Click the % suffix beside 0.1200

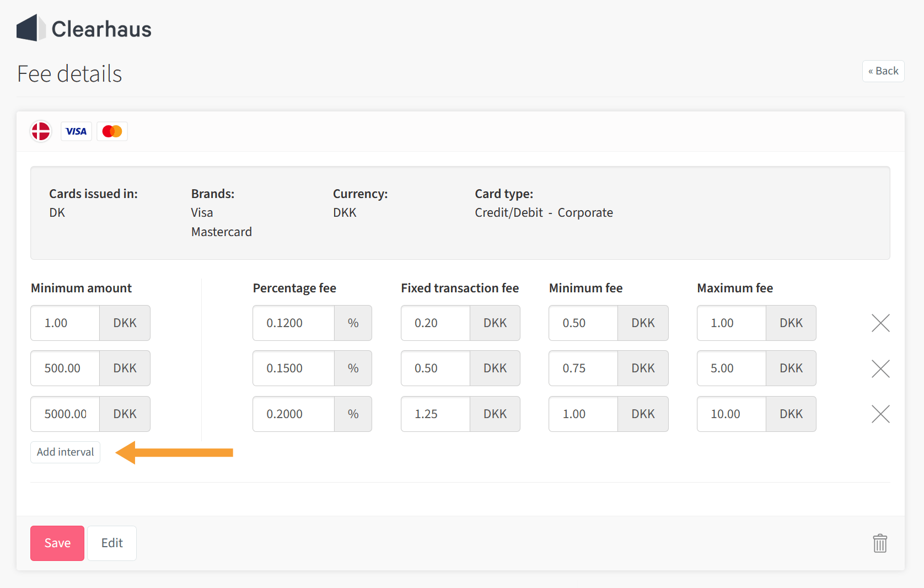(x=353, y=323)
